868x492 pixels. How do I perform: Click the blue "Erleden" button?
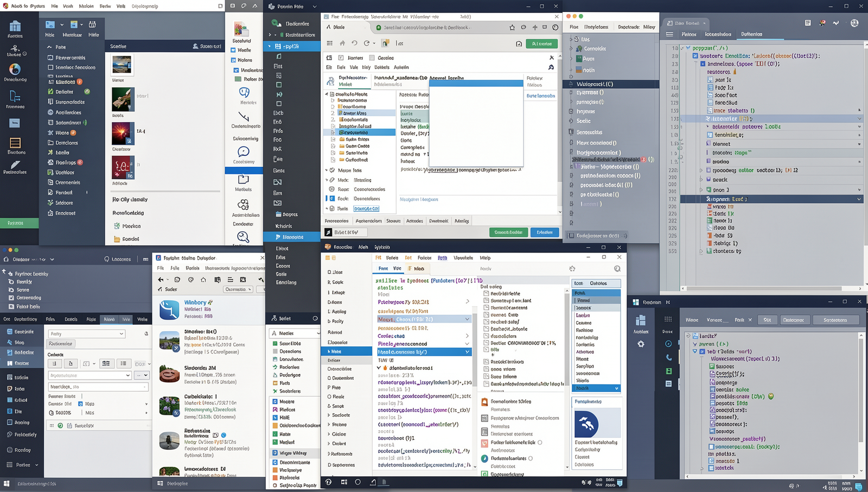point(545,232)
